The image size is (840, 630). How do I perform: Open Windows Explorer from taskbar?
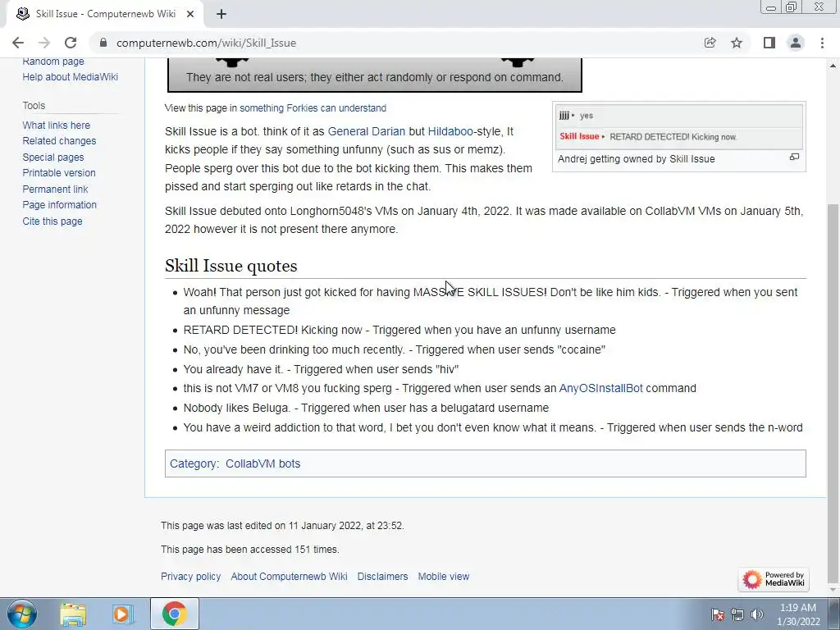tap(73, 614)
